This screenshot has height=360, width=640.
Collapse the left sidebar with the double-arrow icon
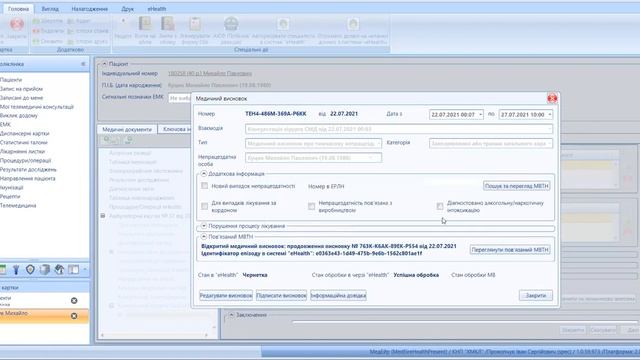83,64
